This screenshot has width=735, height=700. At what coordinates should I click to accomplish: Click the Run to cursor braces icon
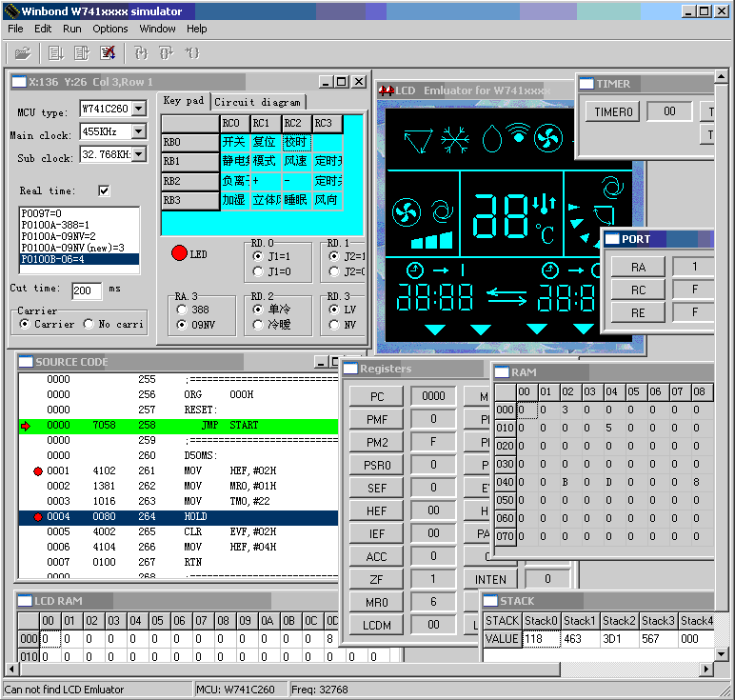pyautogui.click(x=191, y=53)
